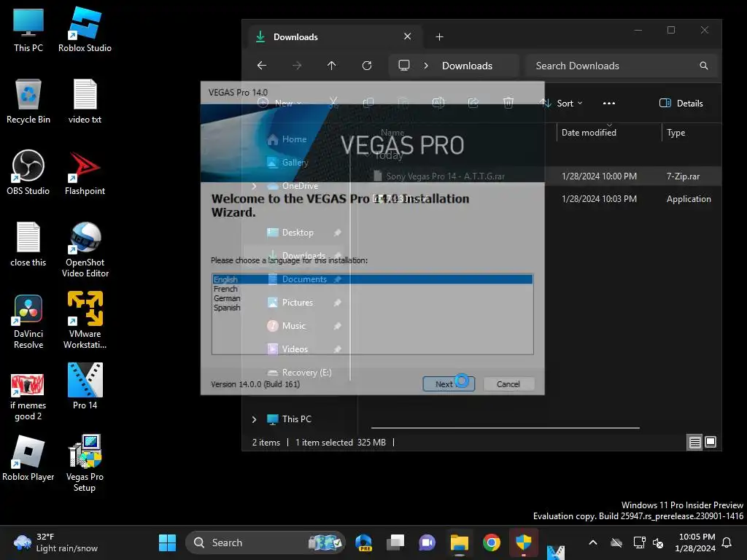Expand This PC in navigation pane
Screen dimensions: 747x560
(x=254, y=419)
